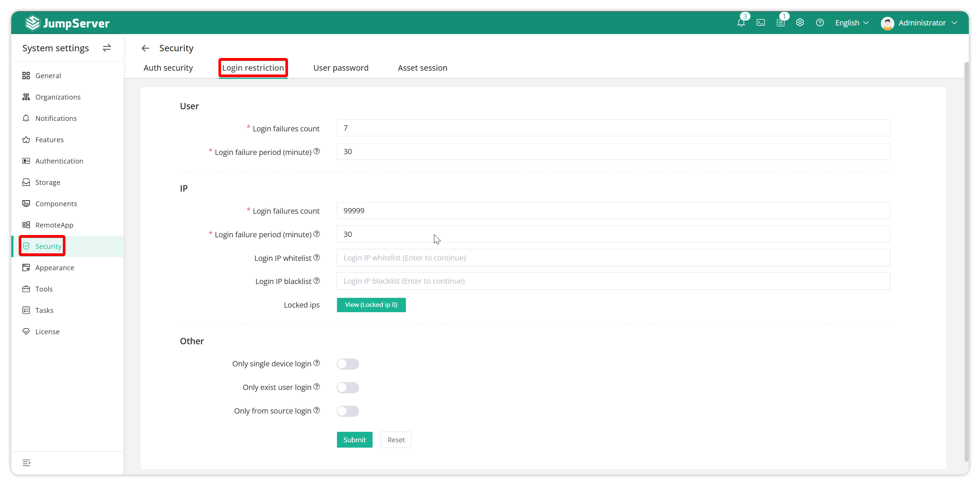Show help for User login failure period
The height and width of the screenshot is (482, 980).
[x=316, y=151]
